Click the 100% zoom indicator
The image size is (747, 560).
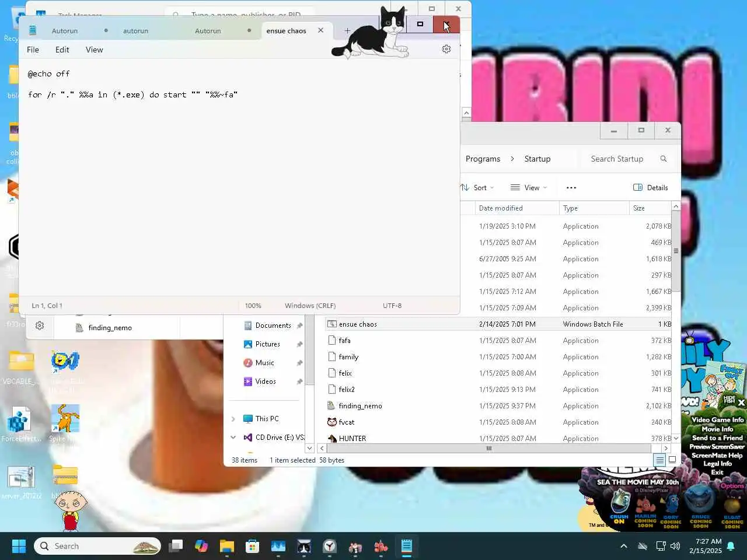pos(253,306)
